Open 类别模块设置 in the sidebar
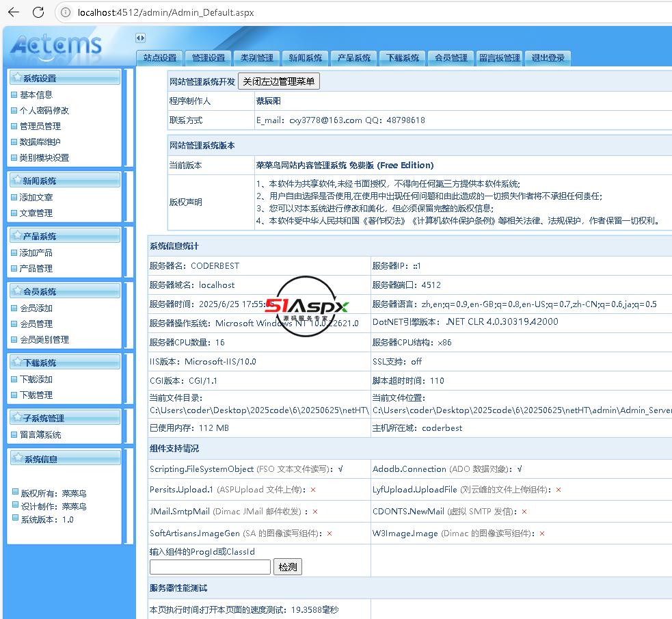 coord(44,158)
